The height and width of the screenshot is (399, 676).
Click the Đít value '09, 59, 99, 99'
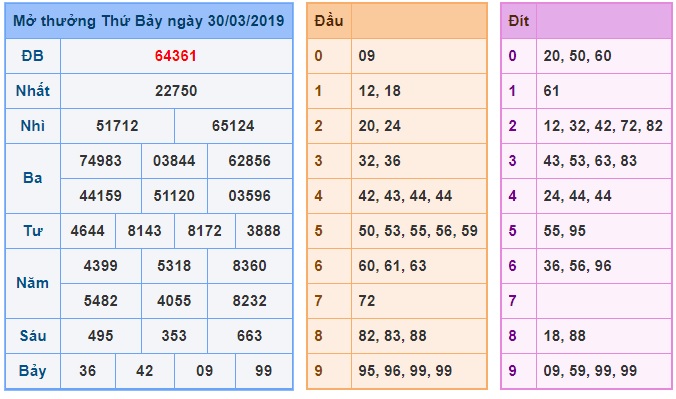click(x=590, y=371)
